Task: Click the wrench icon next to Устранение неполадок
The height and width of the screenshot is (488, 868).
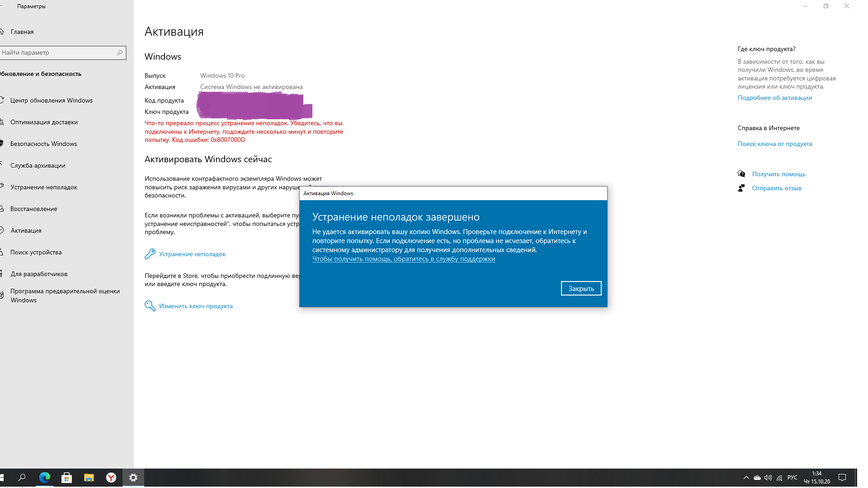Action: [x=150, y=254]
